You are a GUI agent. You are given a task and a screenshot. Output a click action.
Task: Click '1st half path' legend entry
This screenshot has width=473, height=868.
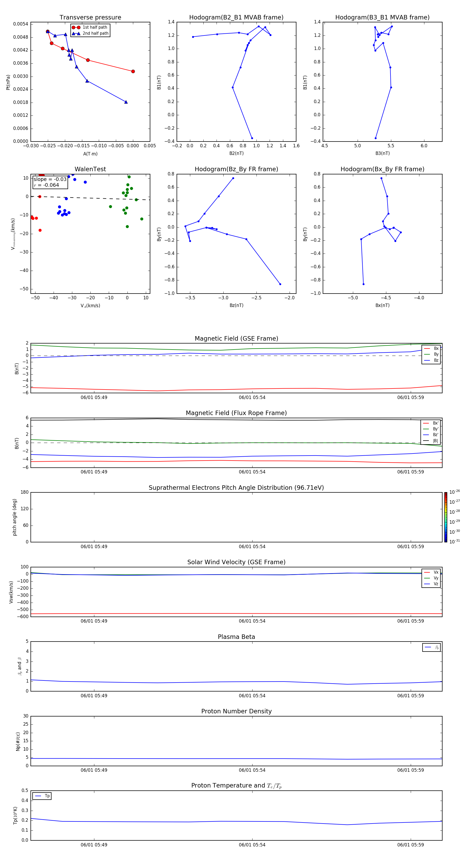[90, 27]
